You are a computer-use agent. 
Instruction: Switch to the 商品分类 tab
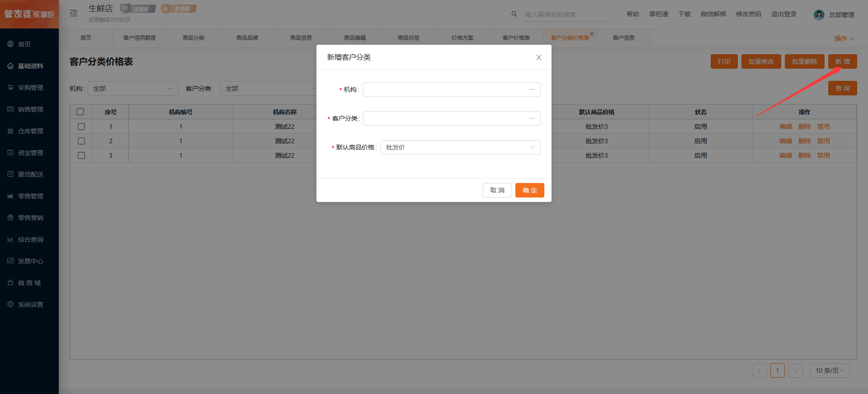click(193, 38)
